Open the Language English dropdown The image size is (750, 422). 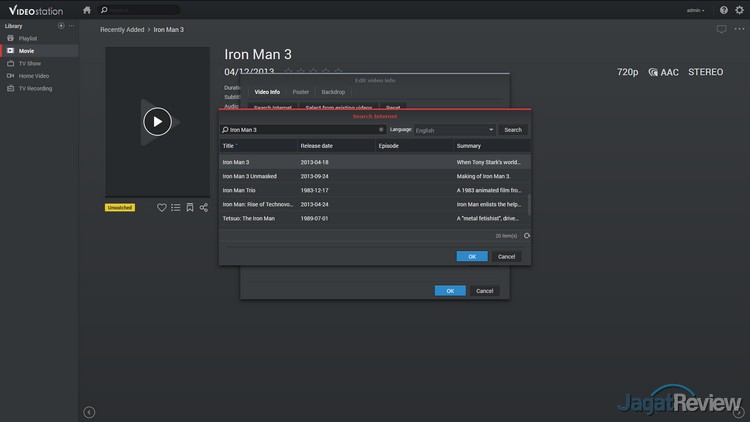click(454, 130)
